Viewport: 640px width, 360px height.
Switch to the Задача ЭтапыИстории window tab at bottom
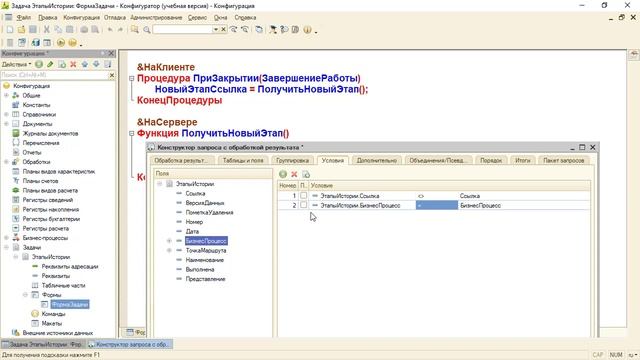[43, 344]
